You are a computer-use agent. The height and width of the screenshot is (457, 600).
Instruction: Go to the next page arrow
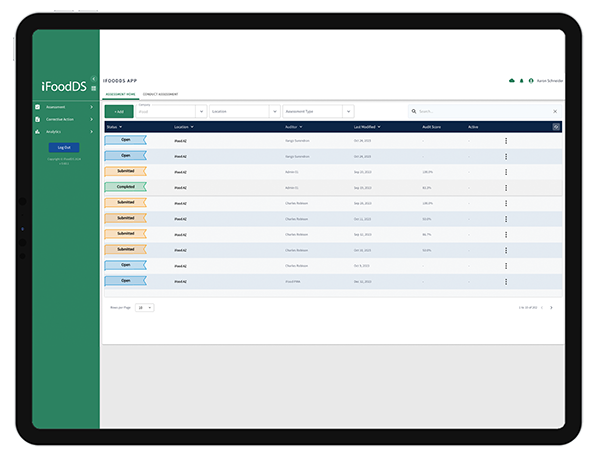tap(551, 308)
